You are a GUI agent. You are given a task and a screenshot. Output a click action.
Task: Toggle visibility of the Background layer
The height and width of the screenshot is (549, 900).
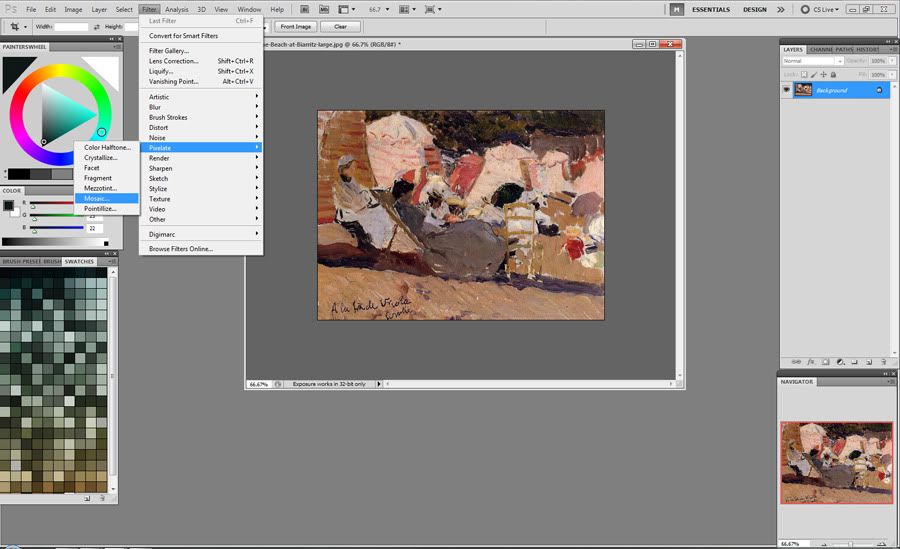click(786, 90)
